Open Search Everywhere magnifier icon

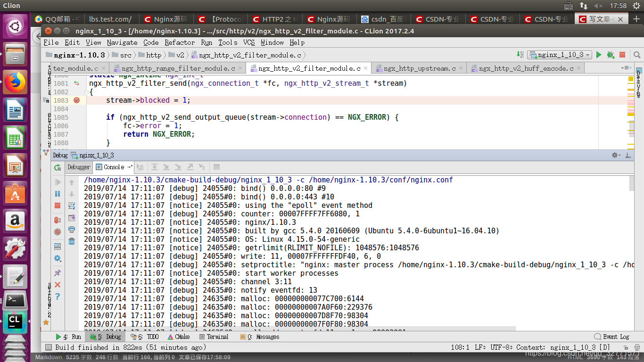coord(636,55)
